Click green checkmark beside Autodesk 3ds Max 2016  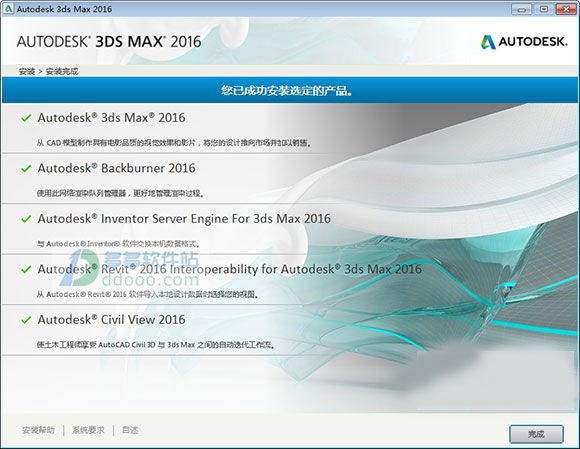coord(26,118)
